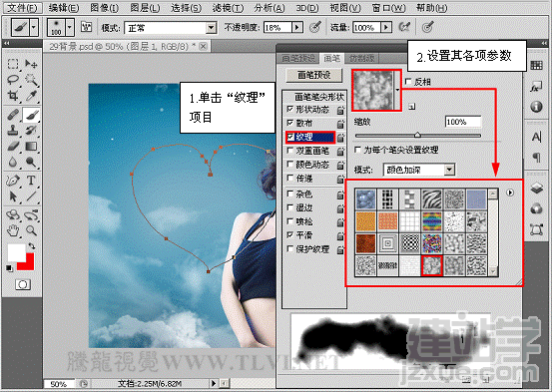Open the Character panel icon in dock
This screenshot has width=552, height=392.
click(x=536, y=137)
